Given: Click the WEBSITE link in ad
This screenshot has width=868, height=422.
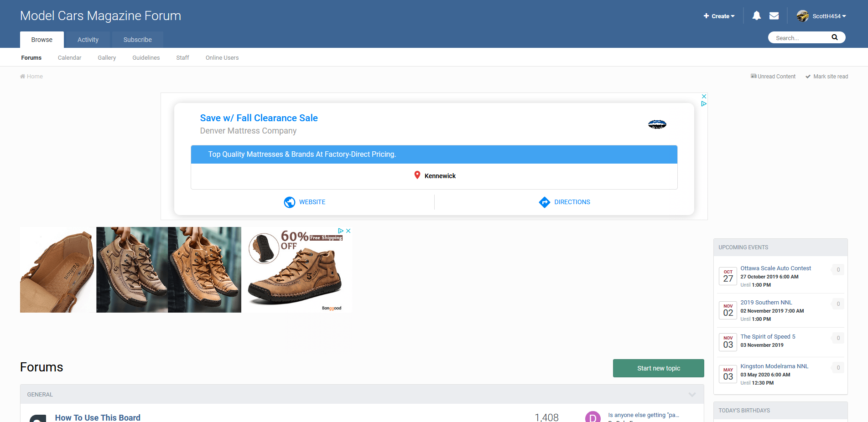Looking at the screenshot, I should tap(312, 202).
